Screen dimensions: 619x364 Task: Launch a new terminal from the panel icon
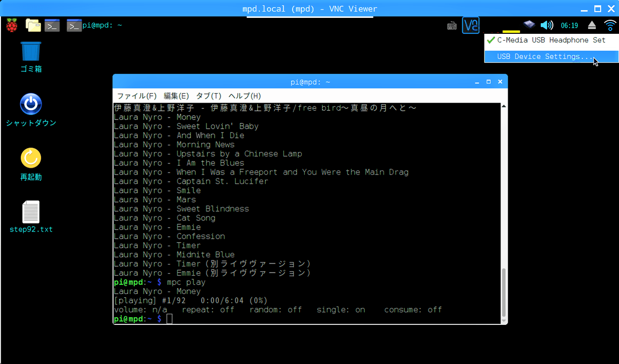tap(52, 25)
